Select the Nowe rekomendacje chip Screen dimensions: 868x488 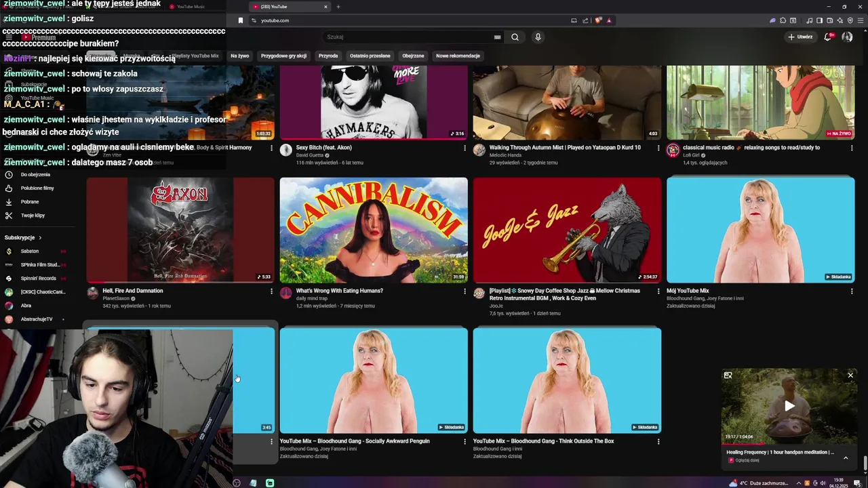458,56
